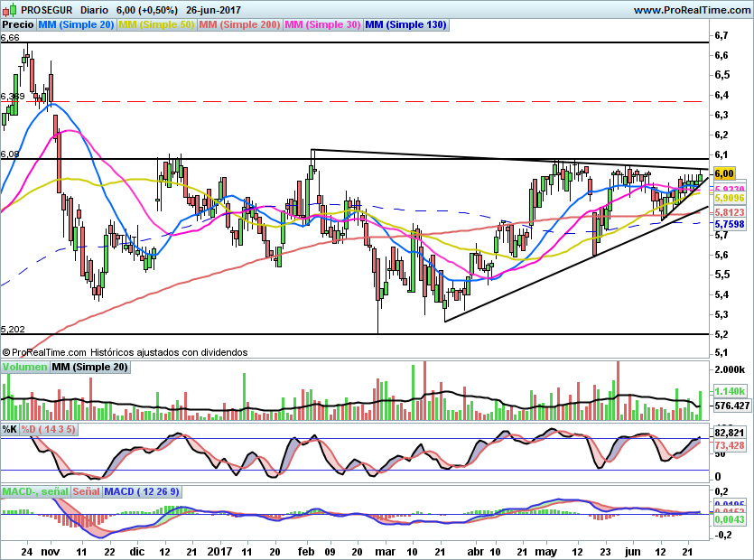Viewport: 754px width, 560px height.
Task: Click the Señal label in MACD panel
Action: click(x=87, y=491)
